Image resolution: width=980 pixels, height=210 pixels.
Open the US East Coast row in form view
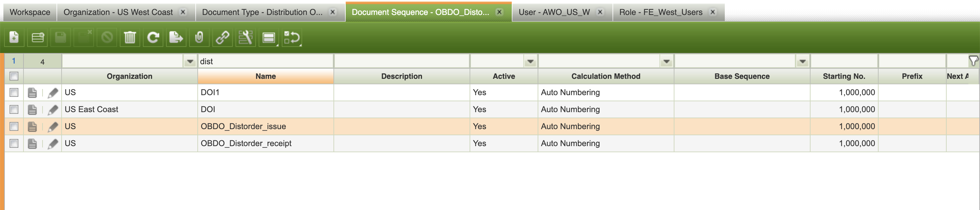click(x=32, y=110)
